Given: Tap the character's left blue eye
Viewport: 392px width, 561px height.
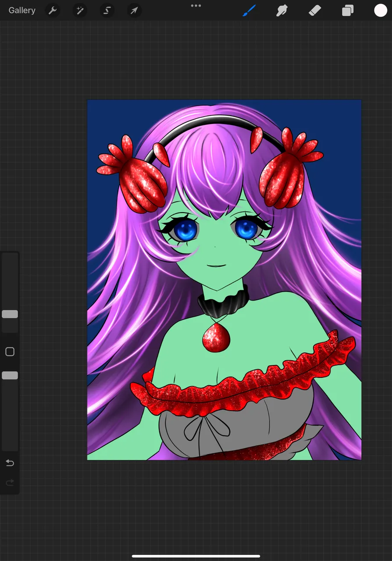Looking at the screenshot, I should (186, 229).
